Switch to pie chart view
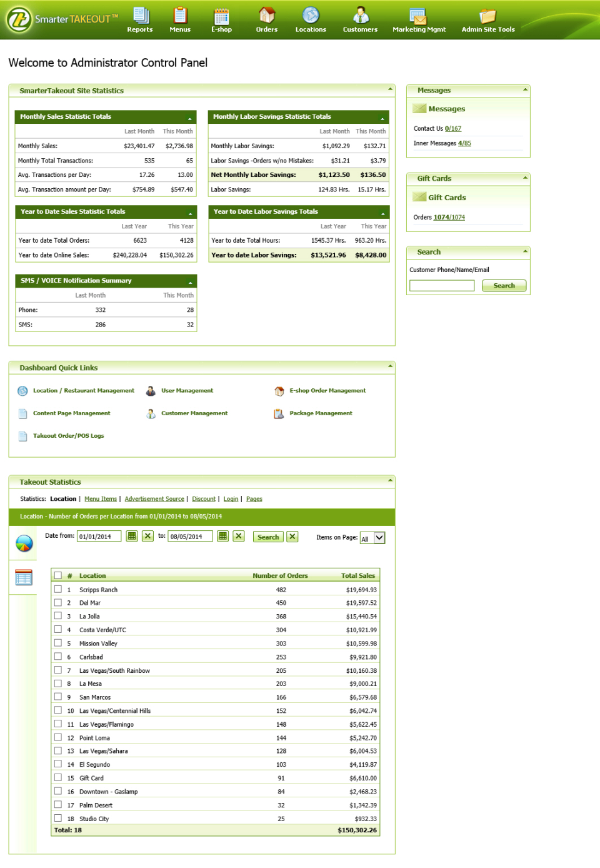Viewport: 600px width, 868px height. [24, 543]
